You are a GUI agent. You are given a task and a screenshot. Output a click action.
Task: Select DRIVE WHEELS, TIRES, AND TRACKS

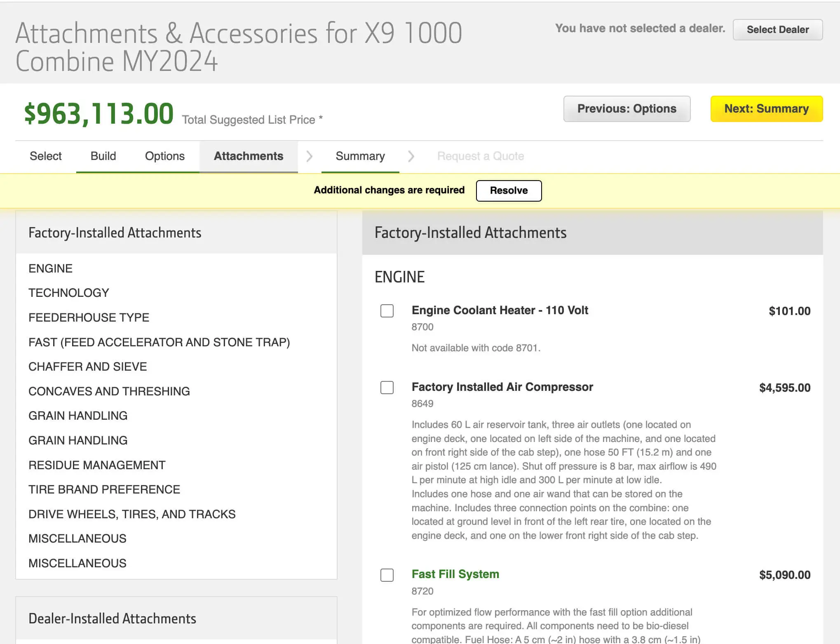[132, 514]
